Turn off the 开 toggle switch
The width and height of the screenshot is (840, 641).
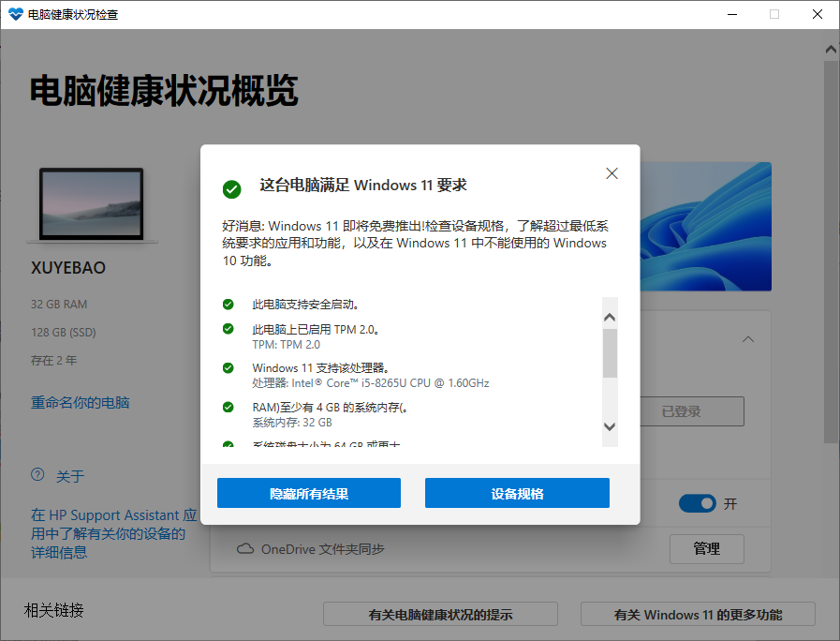click(x=698, y=503)
